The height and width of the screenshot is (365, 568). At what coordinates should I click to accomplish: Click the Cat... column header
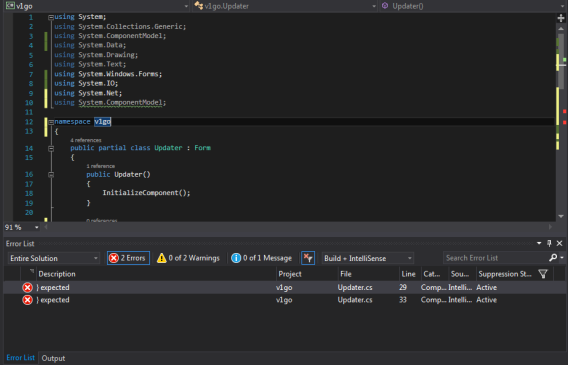point(434,274)
